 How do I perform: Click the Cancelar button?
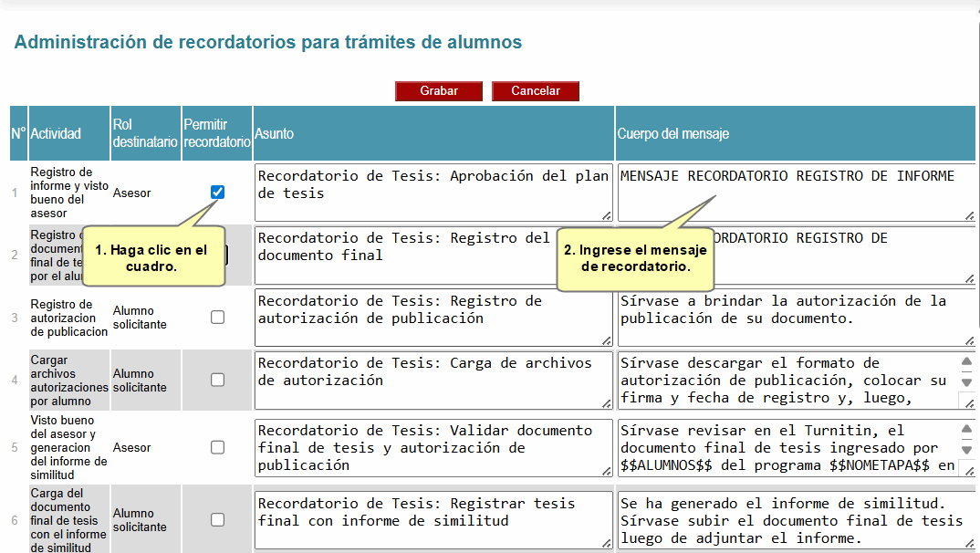tap(535, 91)
